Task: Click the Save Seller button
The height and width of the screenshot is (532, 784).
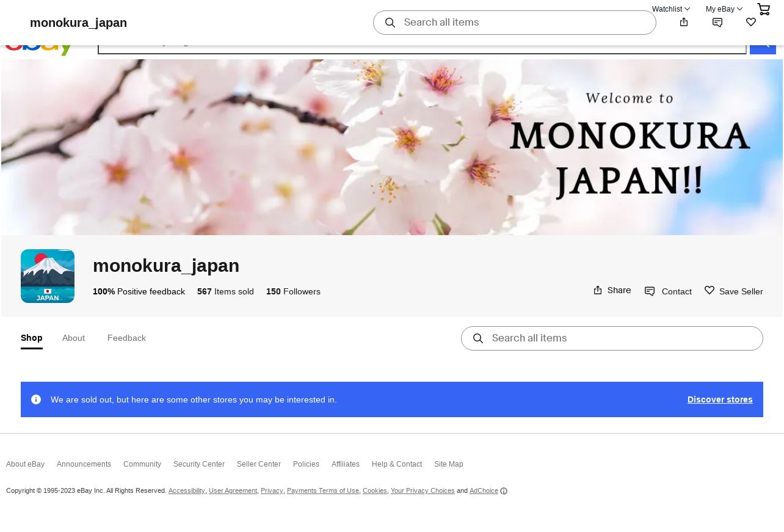Action: [x=733, y=291]
